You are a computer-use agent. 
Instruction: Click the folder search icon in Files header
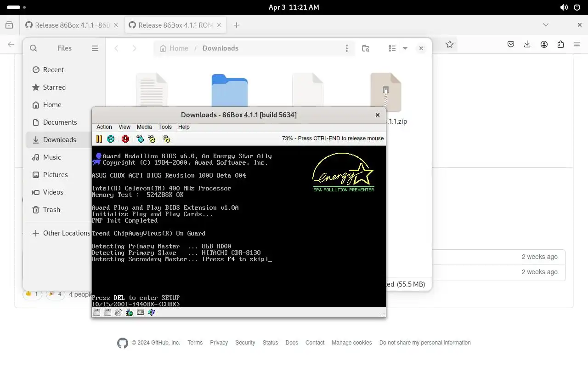tap(366, 48)
